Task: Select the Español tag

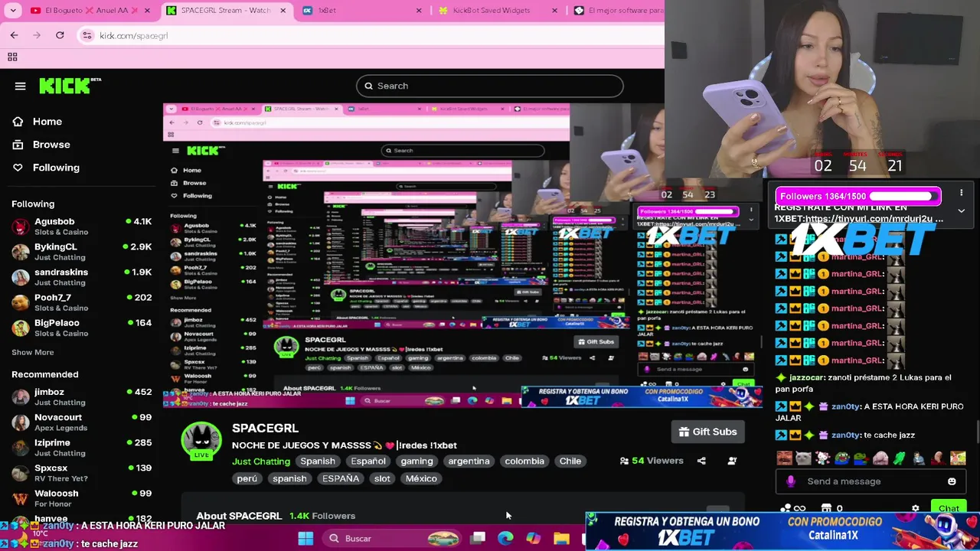Action: tap(368, 461)
